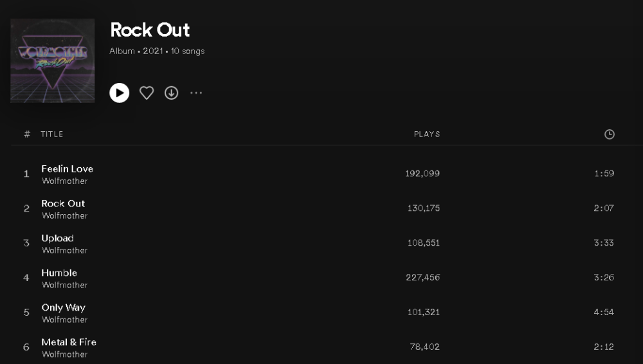Open the three-dots more options menu

(x=196, y=93)
